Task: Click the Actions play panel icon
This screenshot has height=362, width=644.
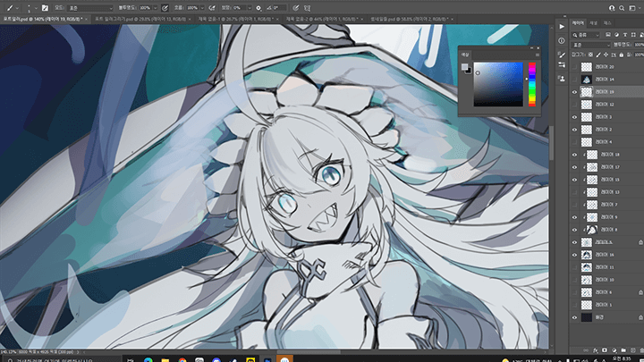Action: pos(562,27)
